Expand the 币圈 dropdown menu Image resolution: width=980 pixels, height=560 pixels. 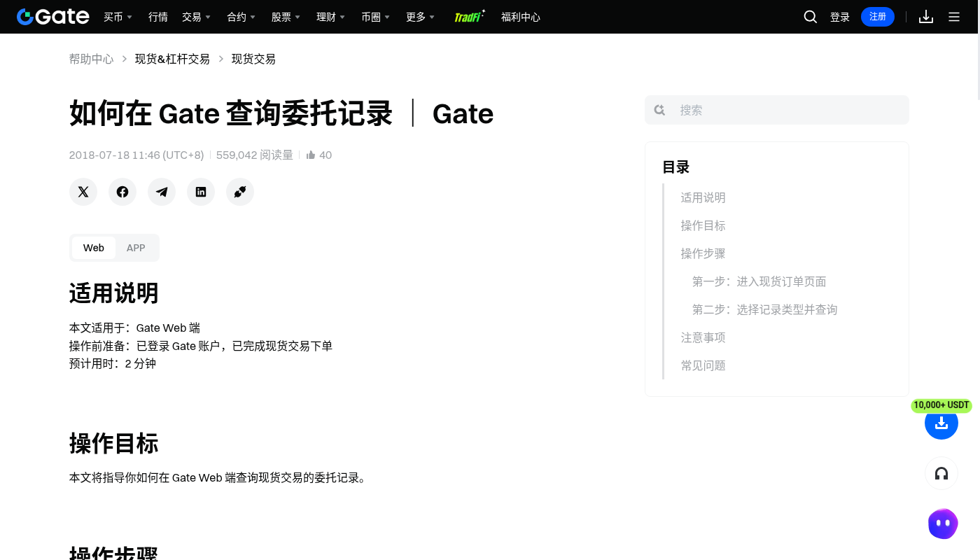375,17
